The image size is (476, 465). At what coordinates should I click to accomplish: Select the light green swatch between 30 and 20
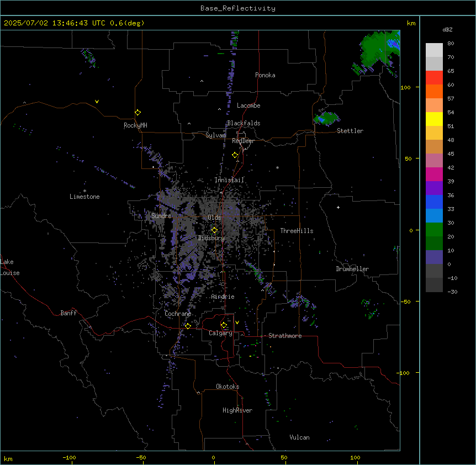(434, 230)
